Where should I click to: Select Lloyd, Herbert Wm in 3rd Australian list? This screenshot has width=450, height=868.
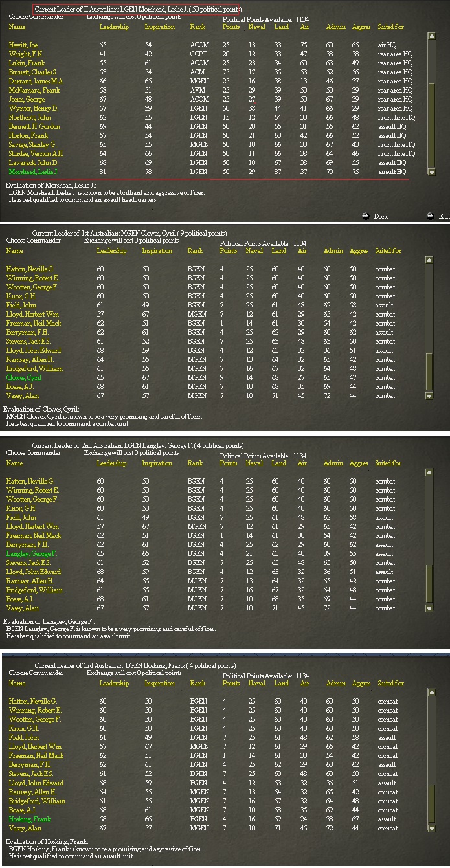coord(36,747)
